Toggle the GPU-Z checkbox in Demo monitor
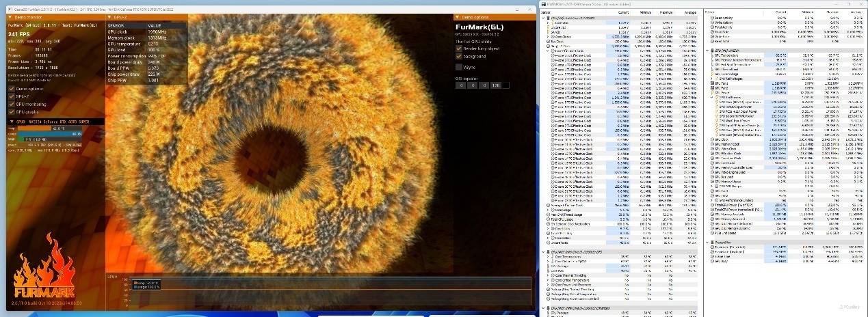Screen dimensions: 868x317 12,96
